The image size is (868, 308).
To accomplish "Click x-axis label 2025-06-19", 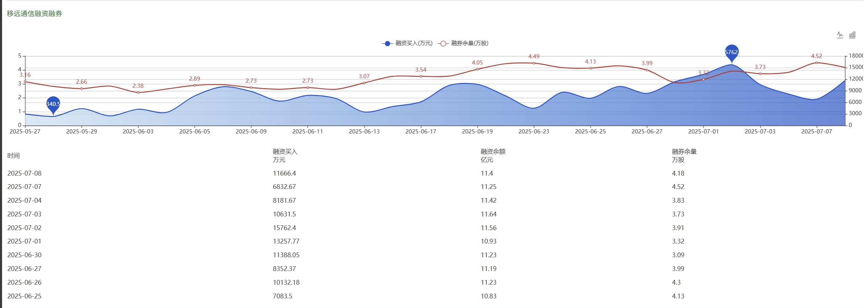I will [x=477, y=132].
